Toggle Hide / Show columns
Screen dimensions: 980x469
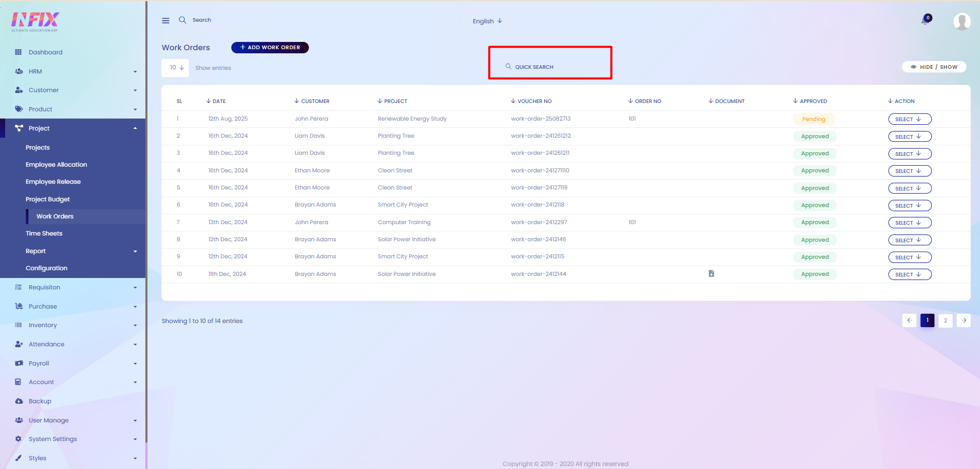coord(934,67)
